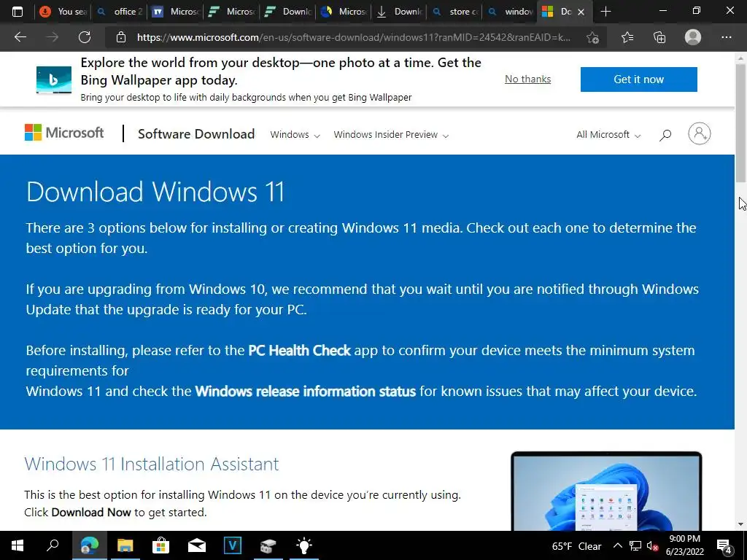Viewport: 747px width, 560px height.
Task: Click the address bar URL
Action: [354, 37]
